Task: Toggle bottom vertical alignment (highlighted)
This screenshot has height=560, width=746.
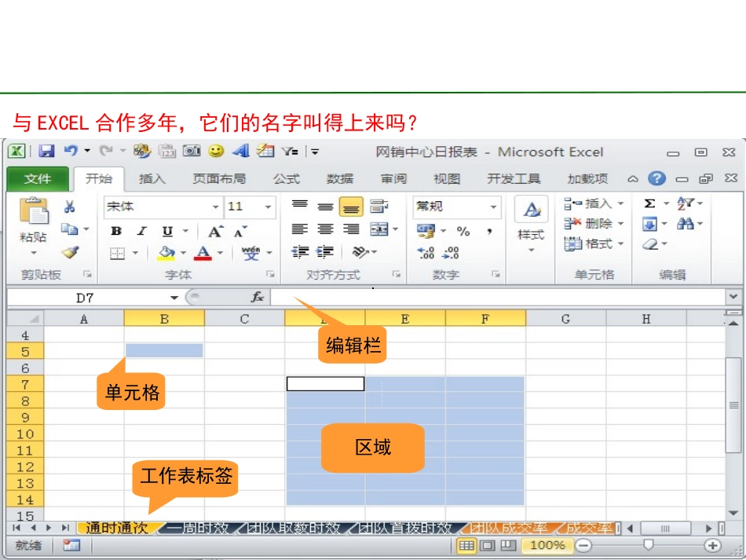Action: (351, 207)
